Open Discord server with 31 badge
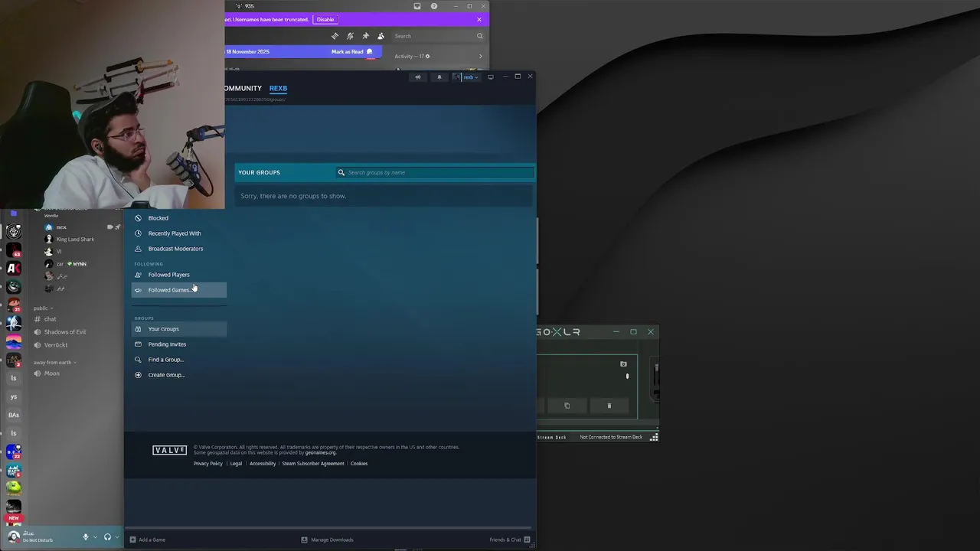Screen dimensions: 980x551 pos(14,305)
